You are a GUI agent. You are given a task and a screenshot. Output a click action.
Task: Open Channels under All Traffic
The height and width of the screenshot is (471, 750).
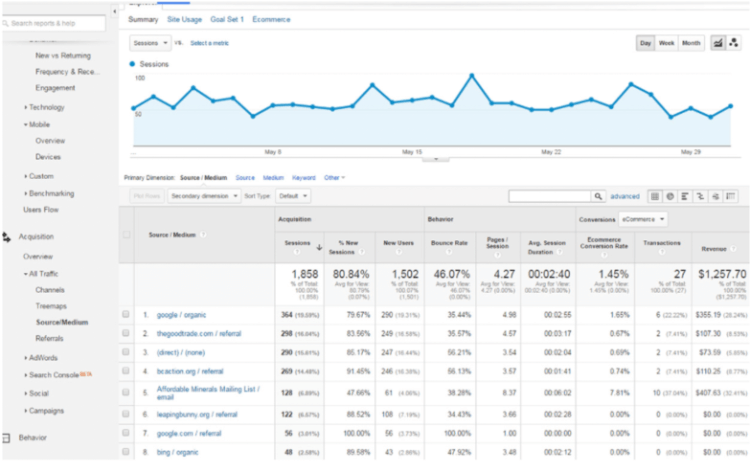[x=50, y=290]
